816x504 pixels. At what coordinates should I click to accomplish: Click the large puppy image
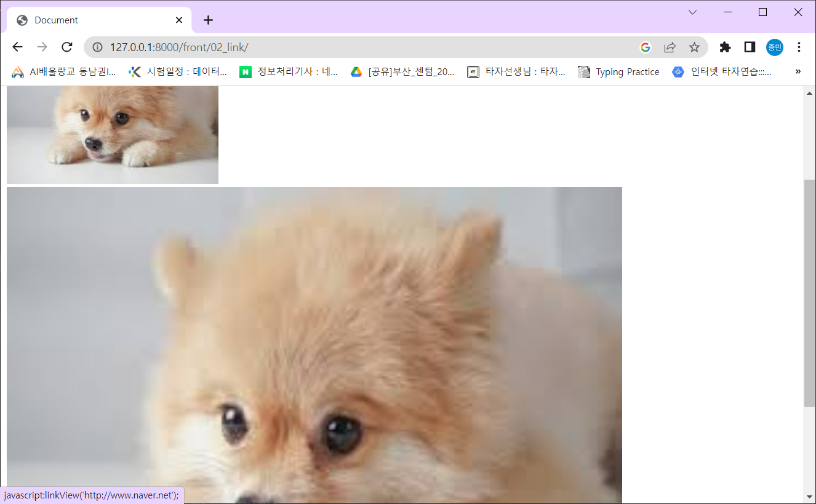pos(314,345)
